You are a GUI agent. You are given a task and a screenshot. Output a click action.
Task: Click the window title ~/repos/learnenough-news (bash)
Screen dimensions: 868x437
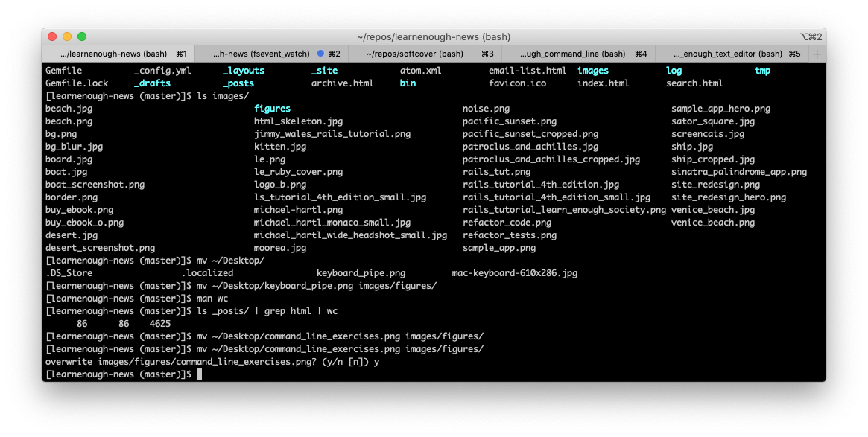tap(433, 36)
